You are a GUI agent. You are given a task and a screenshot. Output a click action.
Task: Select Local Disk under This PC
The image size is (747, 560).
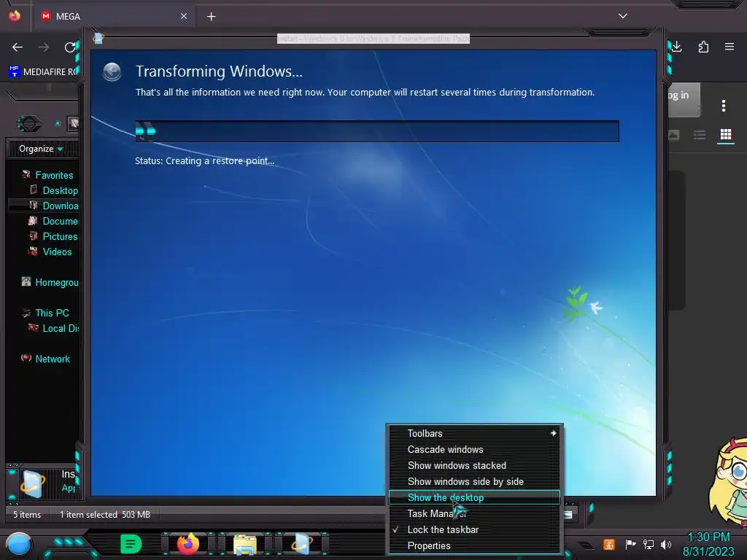(53, 328)
